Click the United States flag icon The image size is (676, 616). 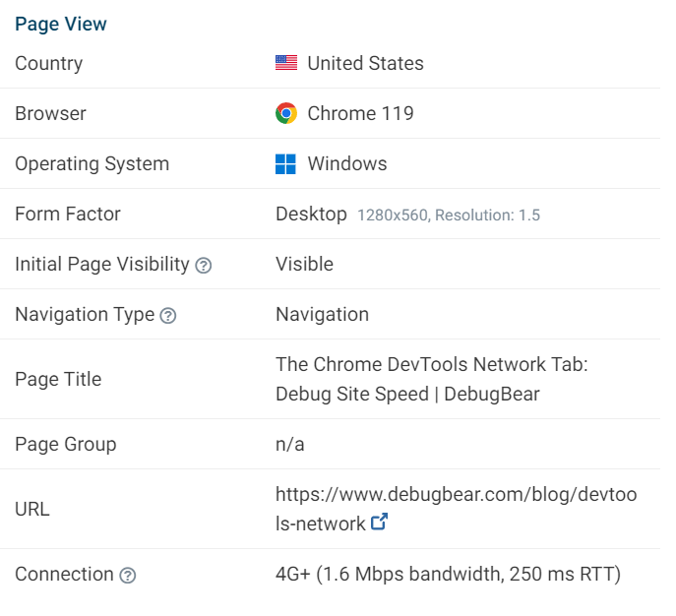click(286, 63)
